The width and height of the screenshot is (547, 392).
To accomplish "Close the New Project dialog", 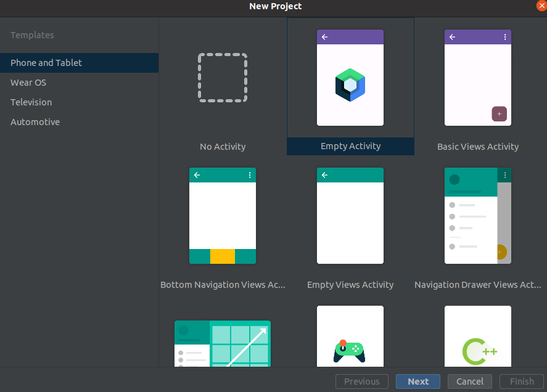I will pyautogui.click(x=541, y=5).
